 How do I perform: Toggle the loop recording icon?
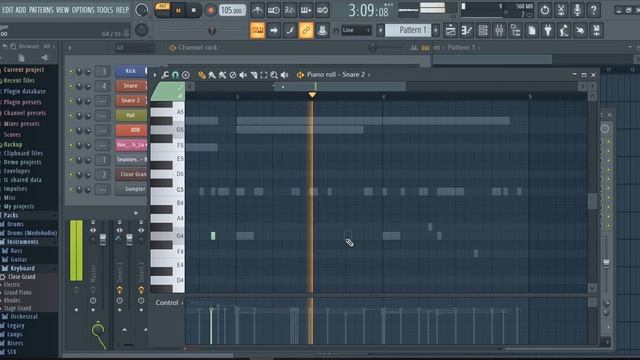pos(322,10)
